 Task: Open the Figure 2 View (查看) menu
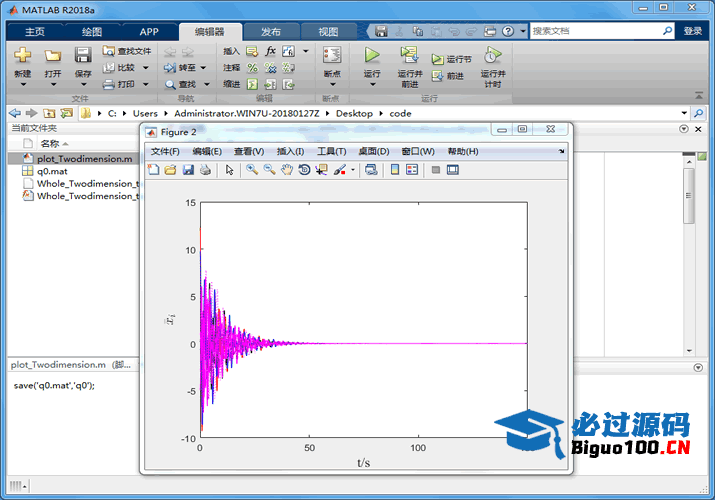click(249, 151)
